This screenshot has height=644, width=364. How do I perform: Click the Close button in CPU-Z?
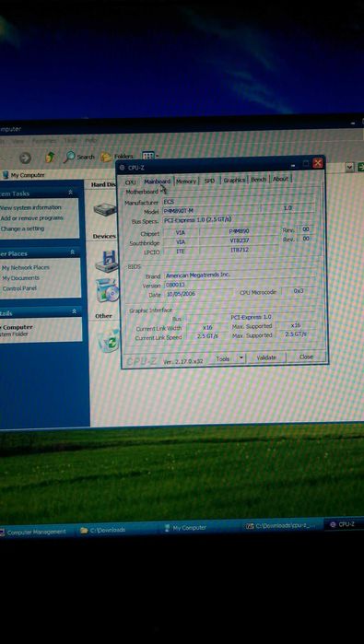click(x=306, y=357)
